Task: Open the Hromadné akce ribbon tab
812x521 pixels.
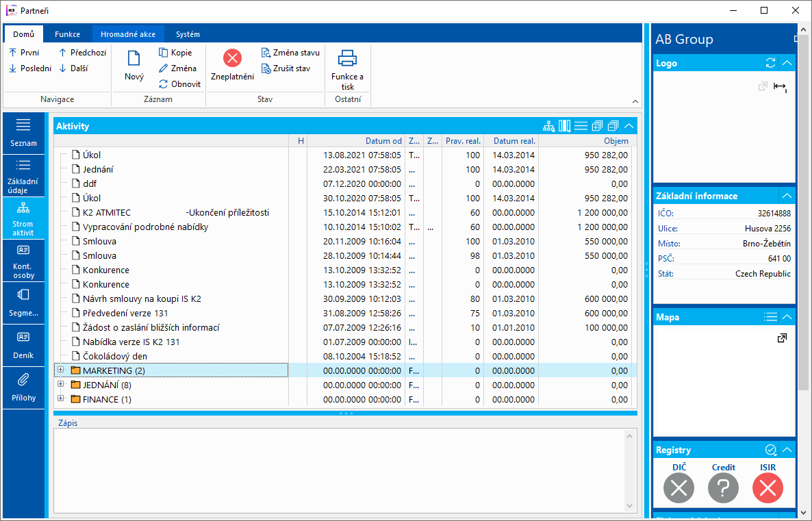Action: point(127,34)
